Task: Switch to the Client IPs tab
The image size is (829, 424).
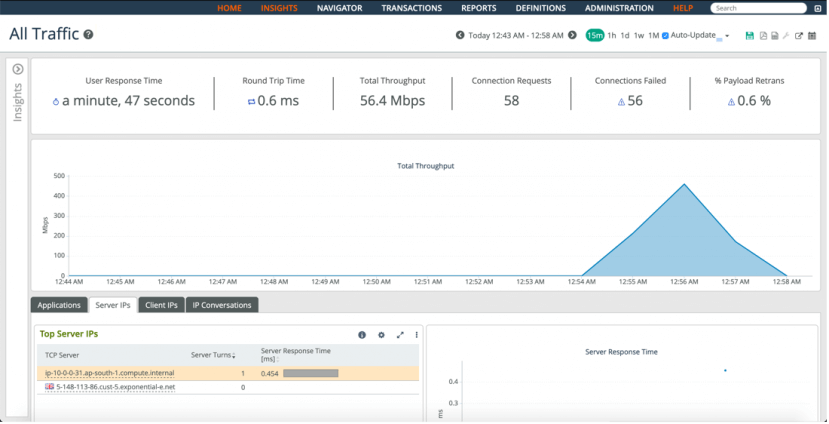Action: tap(161, 305)
